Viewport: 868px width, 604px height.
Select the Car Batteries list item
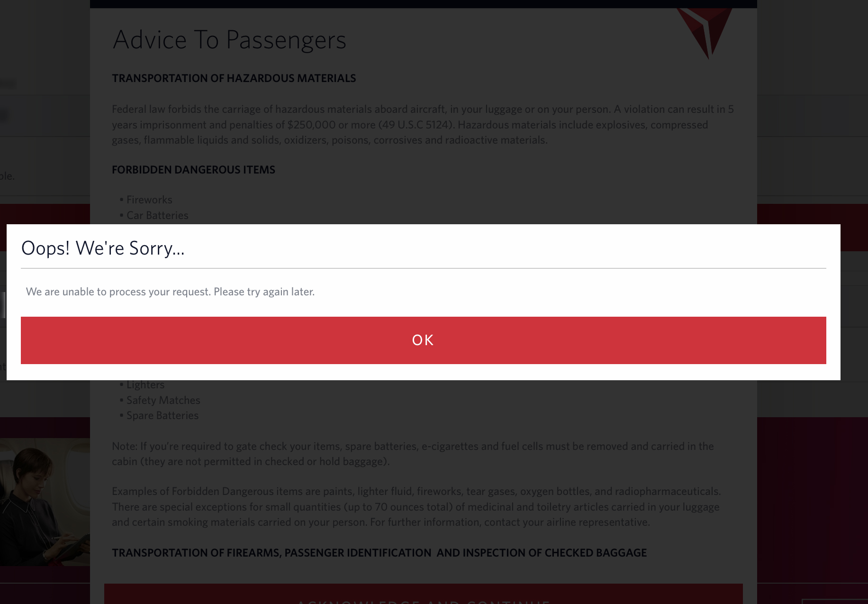[x=157, y=215]
